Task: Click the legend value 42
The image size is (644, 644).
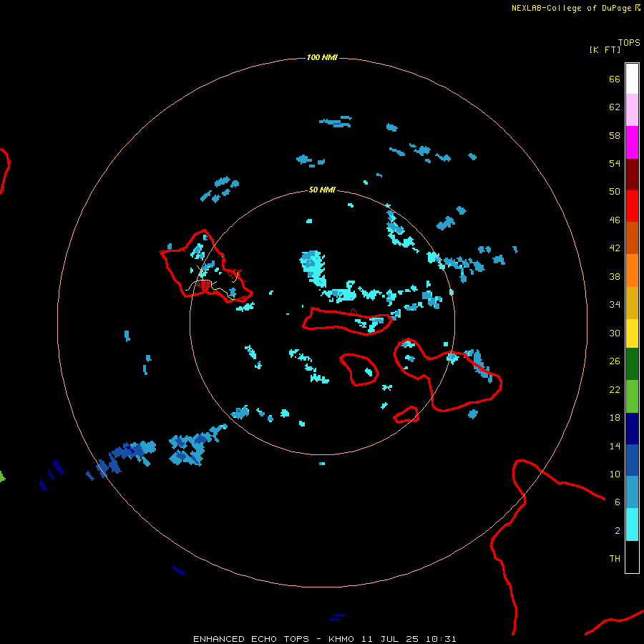Action: (x=615, y=248)
